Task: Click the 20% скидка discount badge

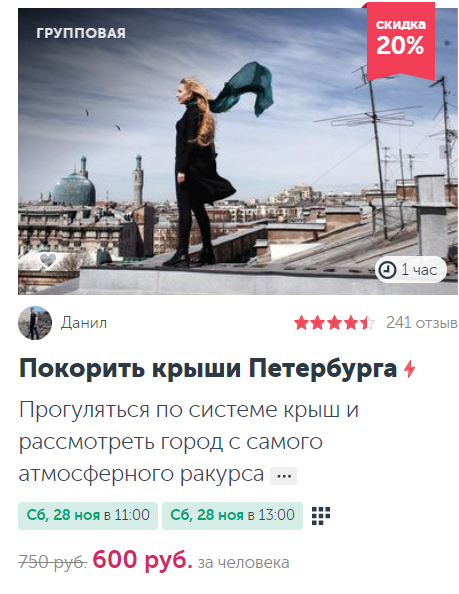Action: coord(400,40)
